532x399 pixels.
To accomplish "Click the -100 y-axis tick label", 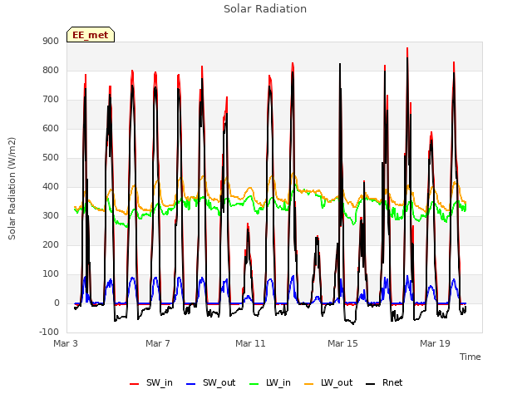I will pyautogui.click(x=49, y=332).
